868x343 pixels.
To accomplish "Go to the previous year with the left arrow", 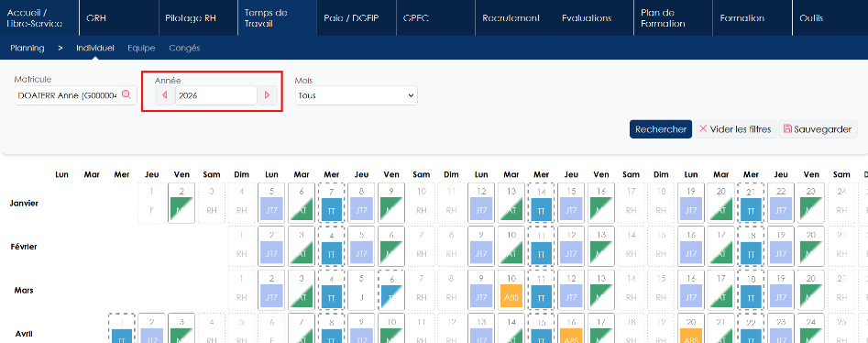I will tap(165, 95).
